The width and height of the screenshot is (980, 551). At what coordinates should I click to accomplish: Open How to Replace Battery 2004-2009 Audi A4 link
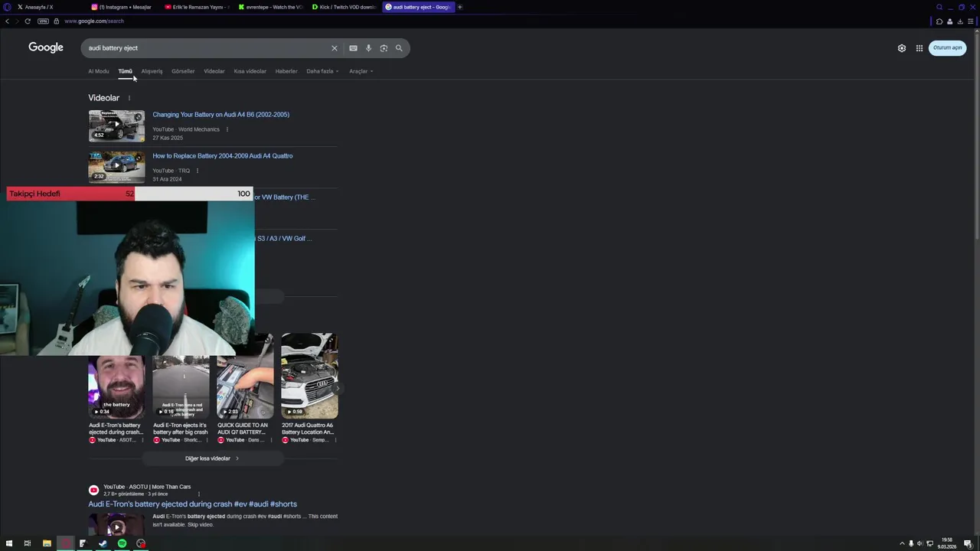[222, 156]
